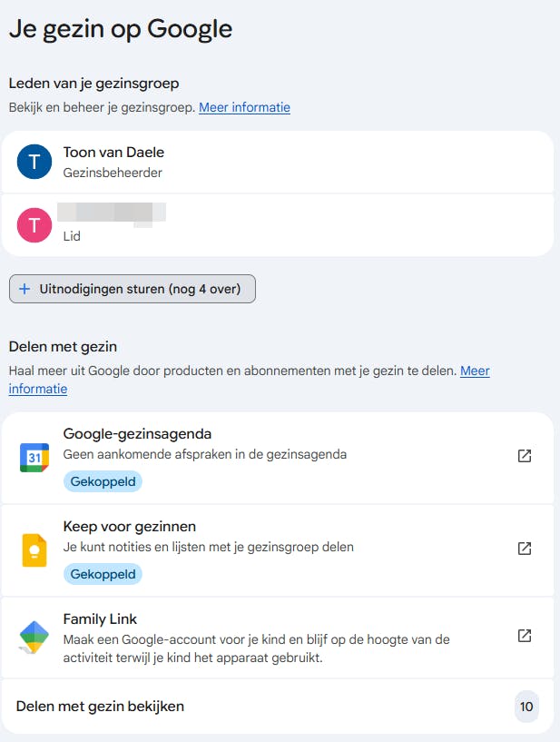The width and height of the screenshot is (560, 742).
Task: Click the Google Keep lightbulb icon
Action: pos(34,549)
